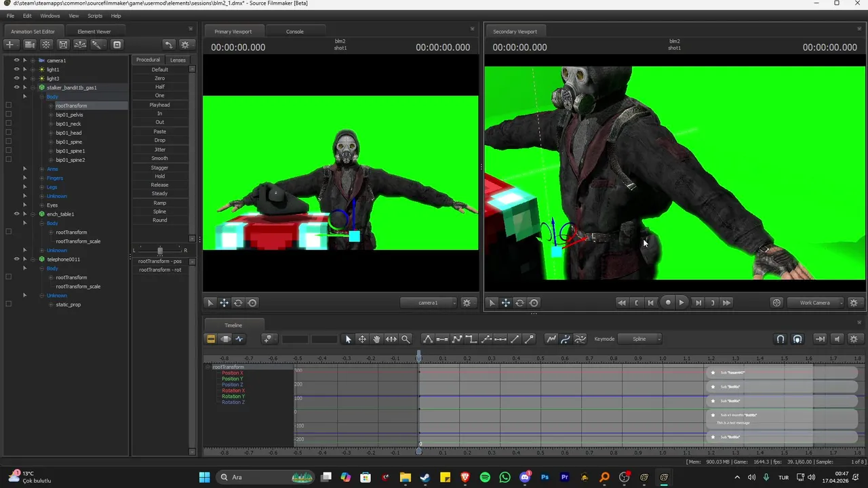The image size is (868, 488).
Task: Click the Play button in Secondary Viewport
Action: coord(682,303)
